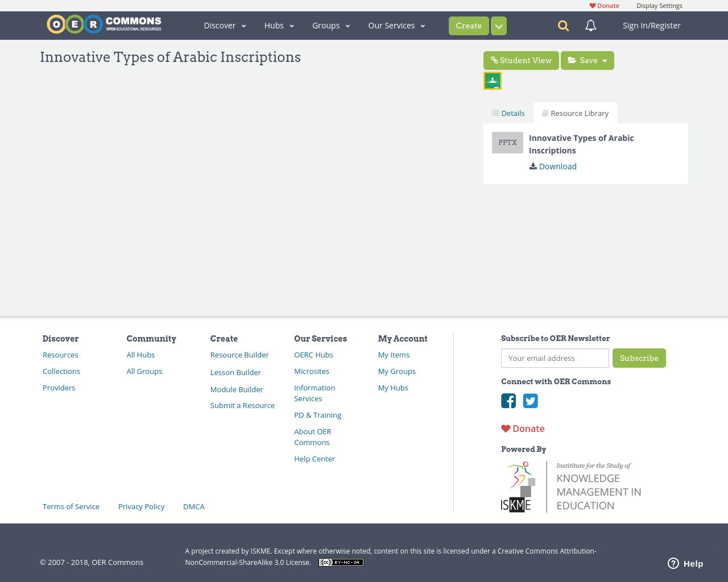Open the search magnifier

pyautogui.click(x=562, y=25)
